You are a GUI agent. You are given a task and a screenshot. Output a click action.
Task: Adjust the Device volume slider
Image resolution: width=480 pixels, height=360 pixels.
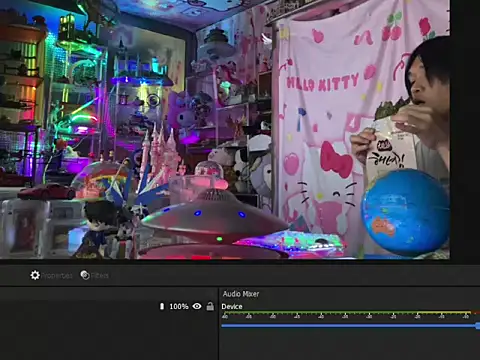tap(350, 326)
